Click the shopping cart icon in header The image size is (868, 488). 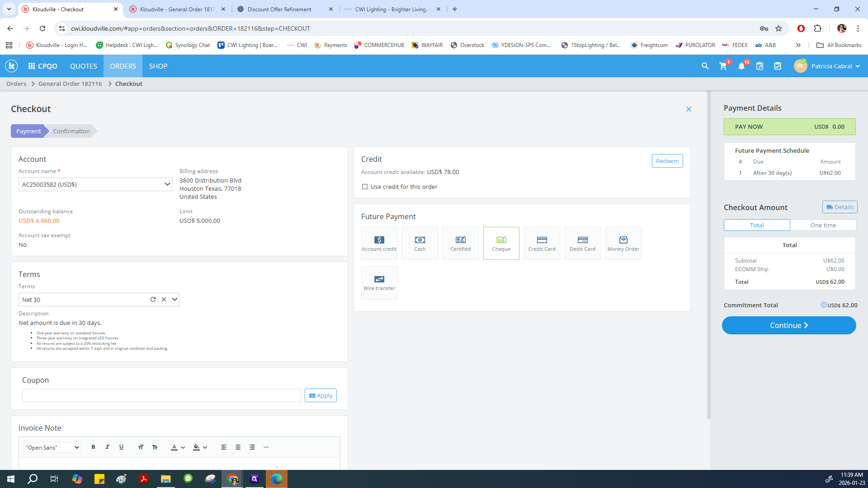click(x=723, y=66)
